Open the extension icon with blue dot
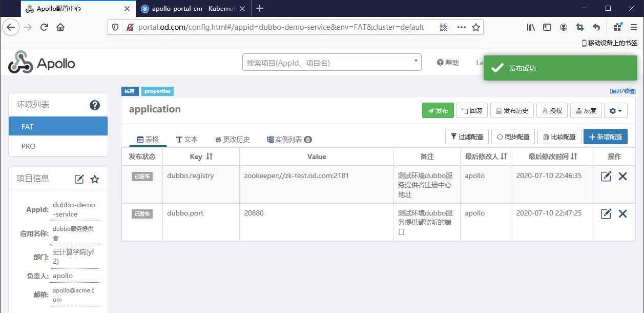Image resolution: width=644 pixels, height=313 pixels. [617, 27]
